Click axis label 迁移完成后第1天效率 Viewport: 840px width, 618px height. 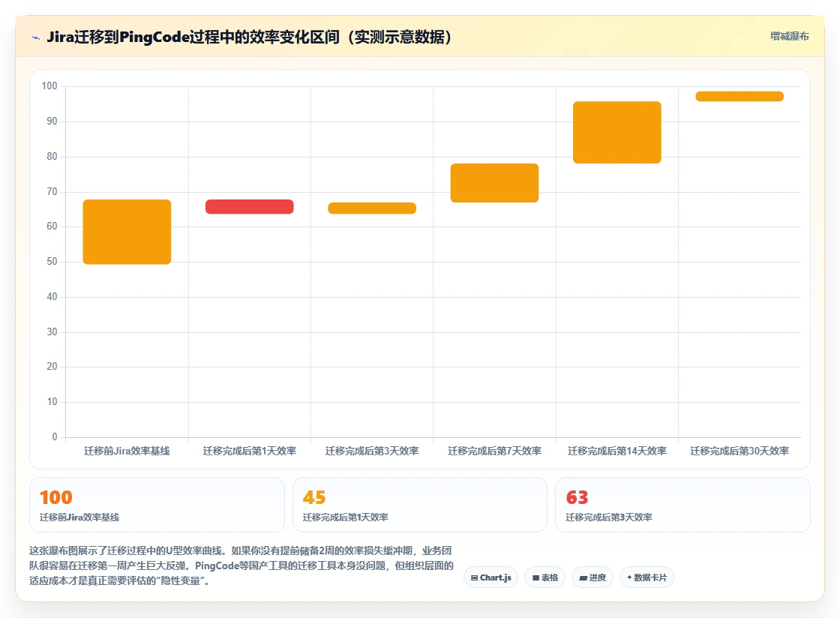(x=250, y=451)
